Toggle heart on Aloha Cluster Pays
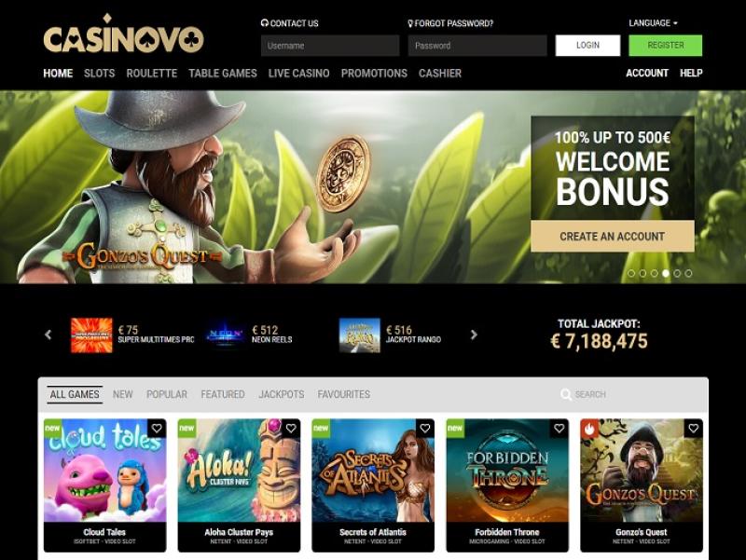The width and height of the screenshot is (746, 560). pos(291,429)
